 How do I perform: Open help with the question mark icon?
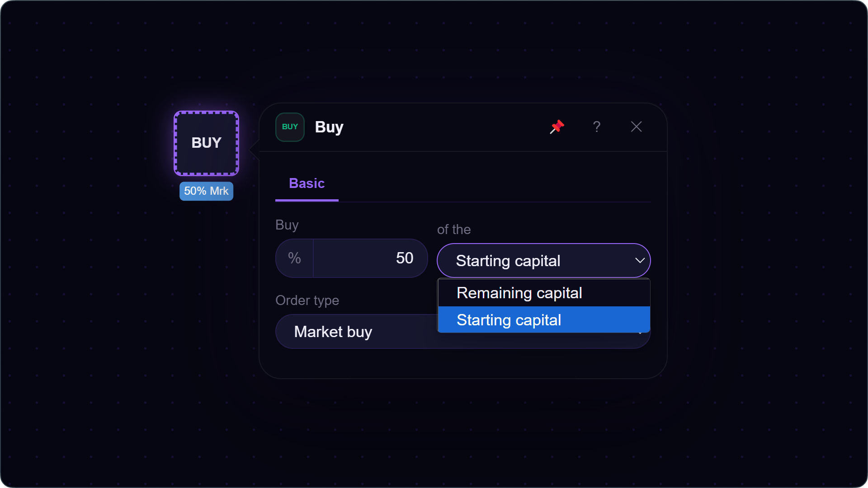[597, 127]
